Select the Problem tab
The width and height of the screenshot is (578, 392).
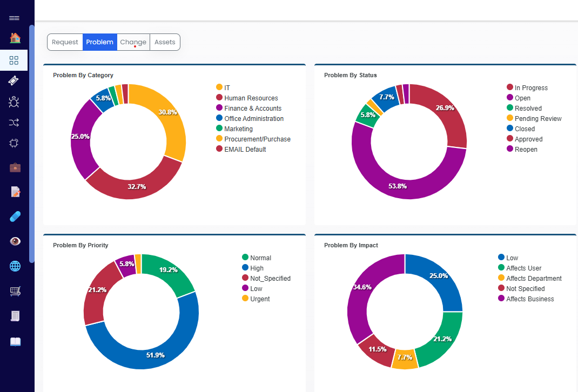(x=99, y=42)
